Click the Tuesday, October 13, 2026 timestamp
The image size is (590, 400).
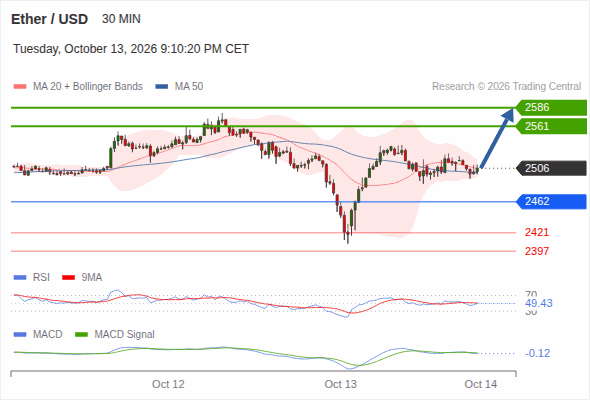[x=131, y=49]
